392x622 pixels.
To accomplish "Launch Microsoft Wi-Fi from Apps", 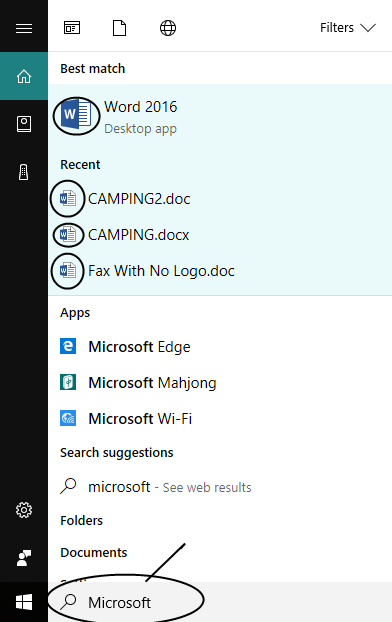I will click(220, 419).
